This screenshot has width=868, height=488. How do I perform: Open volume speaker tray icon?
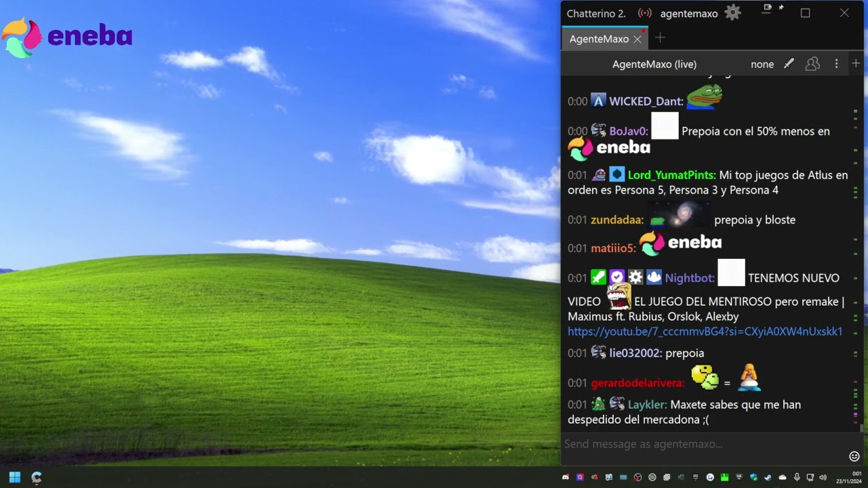823,477
